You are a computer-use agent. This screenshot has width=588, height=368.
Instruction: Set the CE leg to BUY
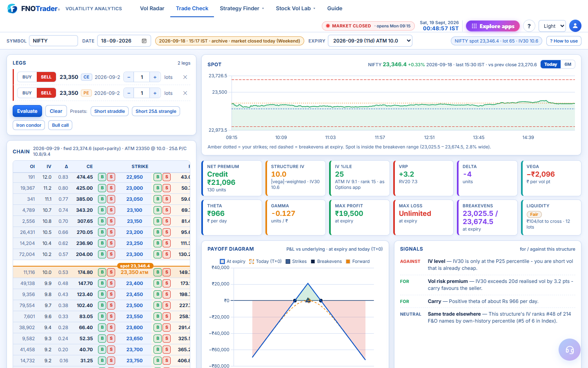(27, 77)
